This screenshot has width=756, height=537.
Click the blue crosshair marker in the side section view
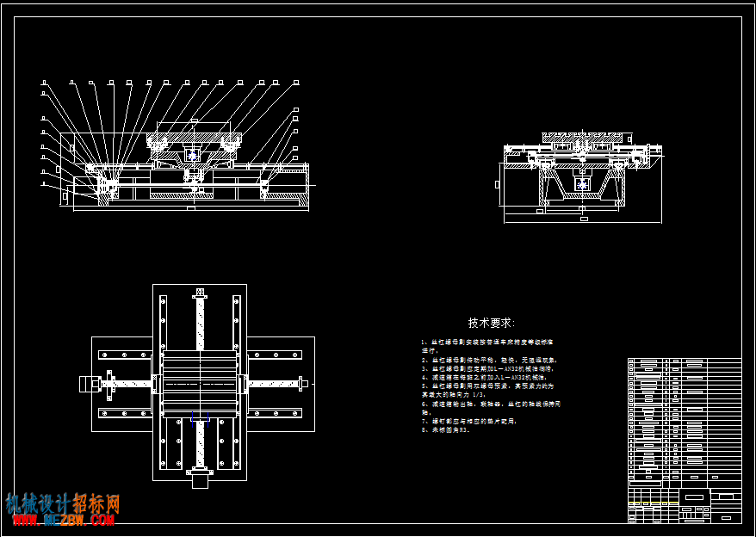[x=582, y=185]
